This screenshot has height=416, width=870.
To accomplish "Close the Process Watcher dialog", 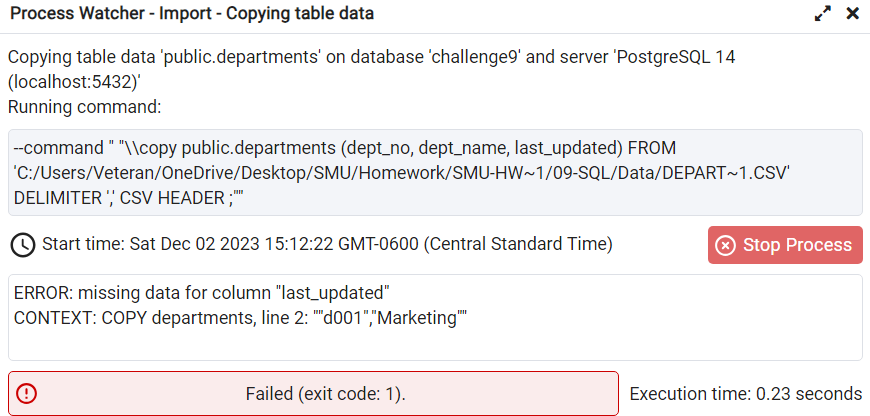I will coord(853,14).
